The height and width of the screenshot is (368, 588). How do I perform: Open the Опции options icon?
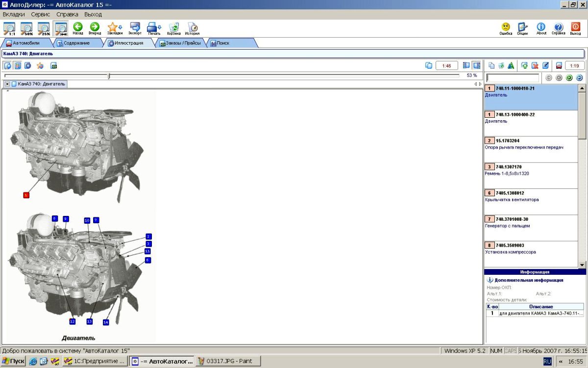522,28
